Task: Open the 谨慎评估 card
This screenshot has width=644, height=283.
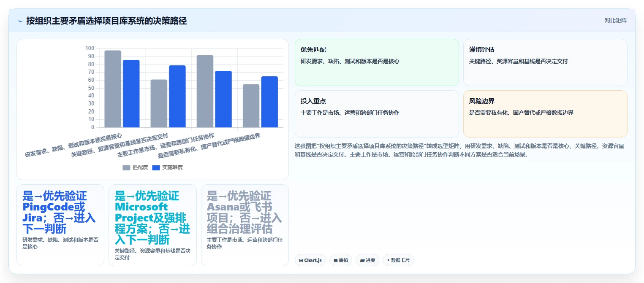Action: 545,62
